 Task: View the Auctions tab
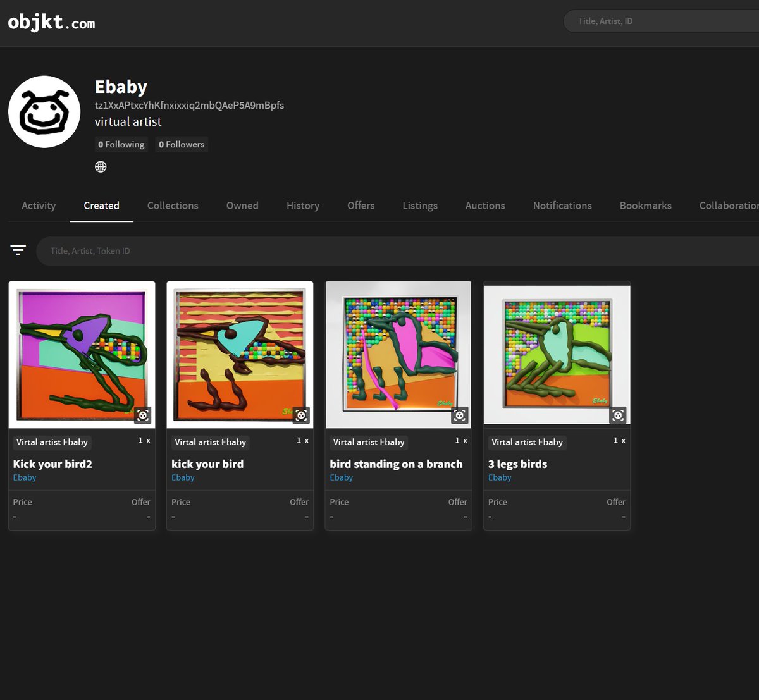tap(485, 206)
